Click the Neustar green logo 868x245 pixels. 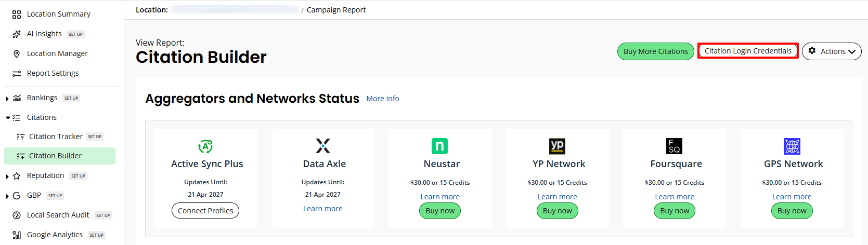coord(440,146)
